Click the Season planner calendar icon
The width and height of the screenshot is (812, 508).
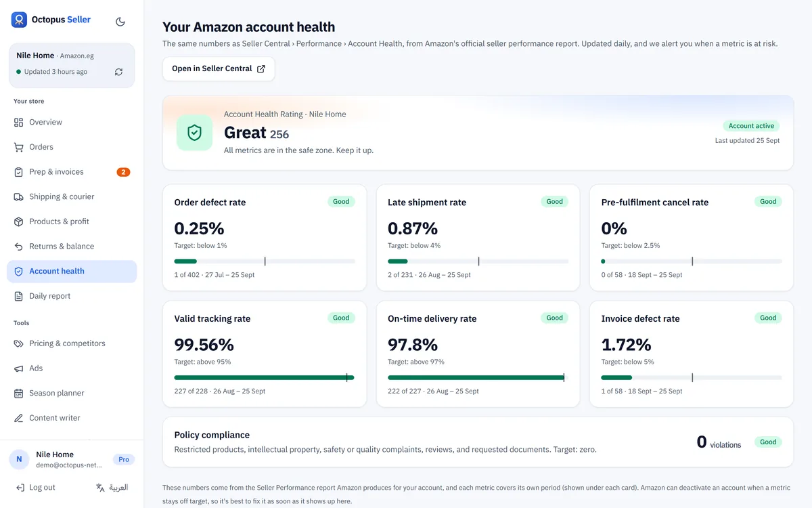tap(18, 393)
